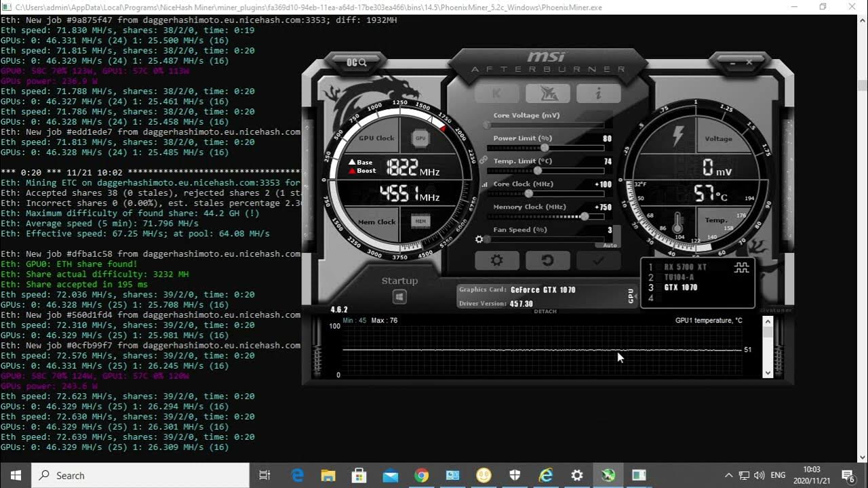868x488 pixels.
Task: Click the 'Eth: GPU0: ETH share found!' line
Action: tap(69, 264)
